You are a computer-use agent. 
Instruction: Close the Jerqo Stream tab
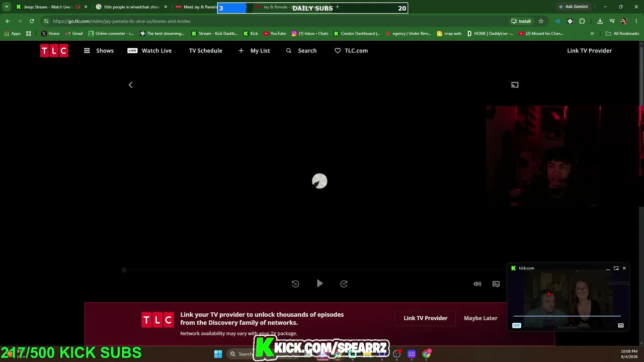point(86,7)
